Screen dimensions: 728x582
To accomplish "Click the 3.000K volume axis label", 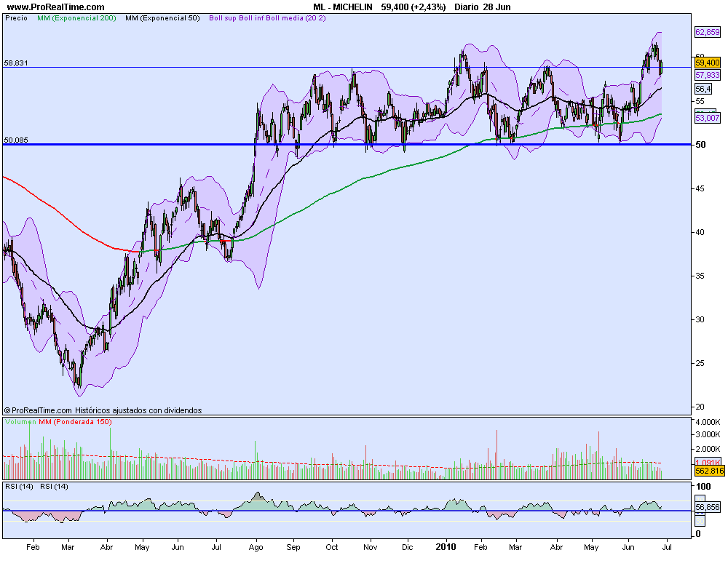I will click(x=708, y=434).
